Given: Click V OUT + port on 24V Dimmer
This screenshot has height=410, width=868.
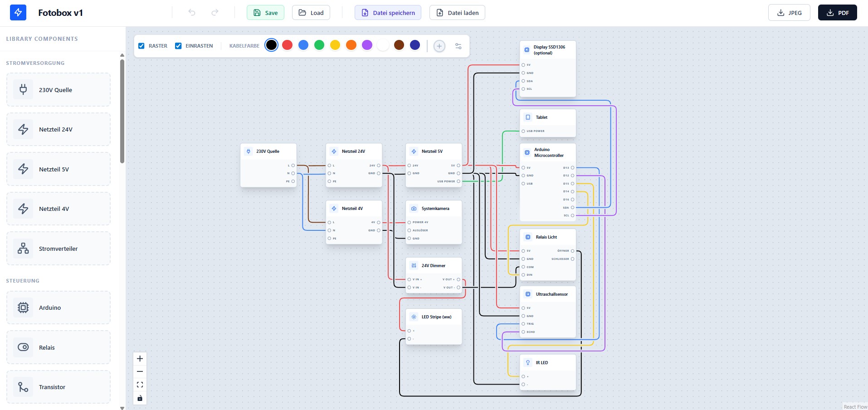Looking at the screenshot, I should point(458,279).
